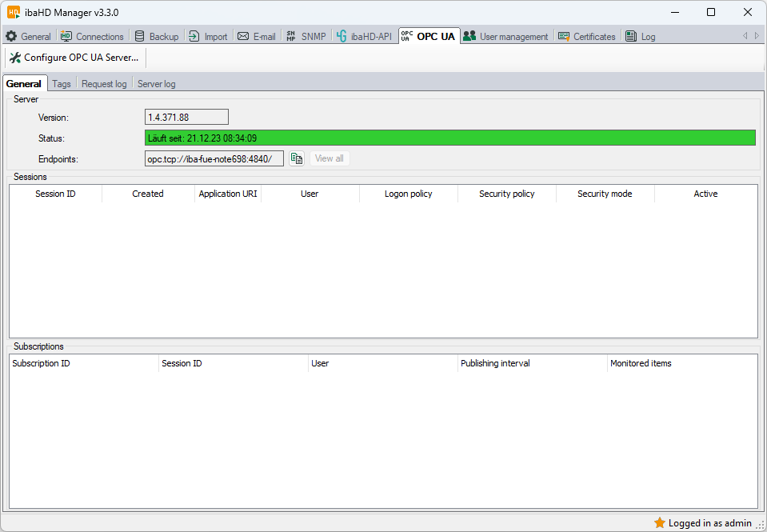Switch to the Log tab
The image size is (767, 532).
tap(641, 36)
